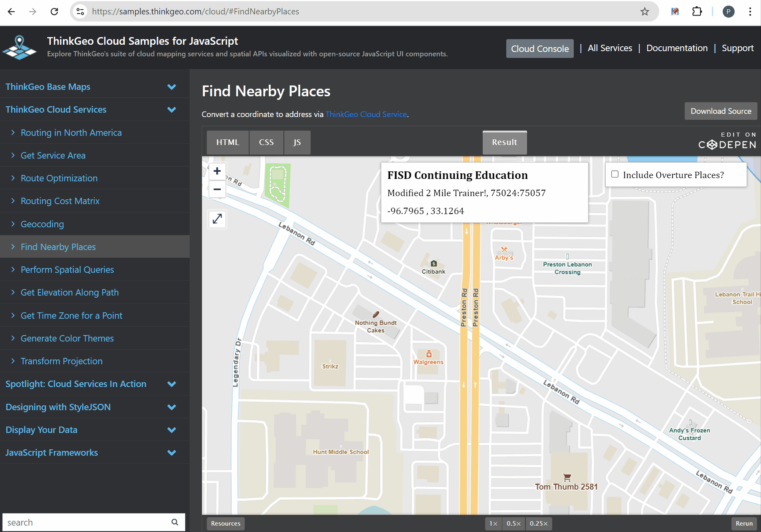Set the preview scale to 0.5×
Viewport: 761px width, 532px height.
coord(513,523)
